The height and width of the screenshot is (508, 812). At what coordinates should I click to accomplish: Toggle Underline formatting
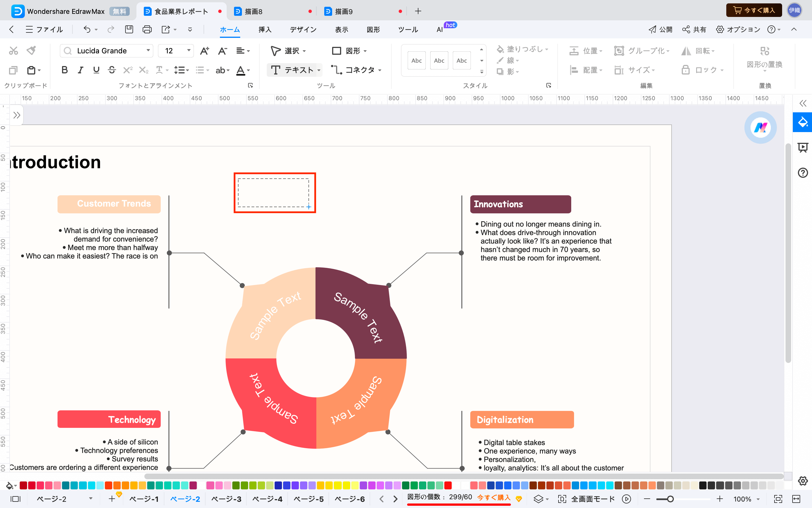(96, 70)
